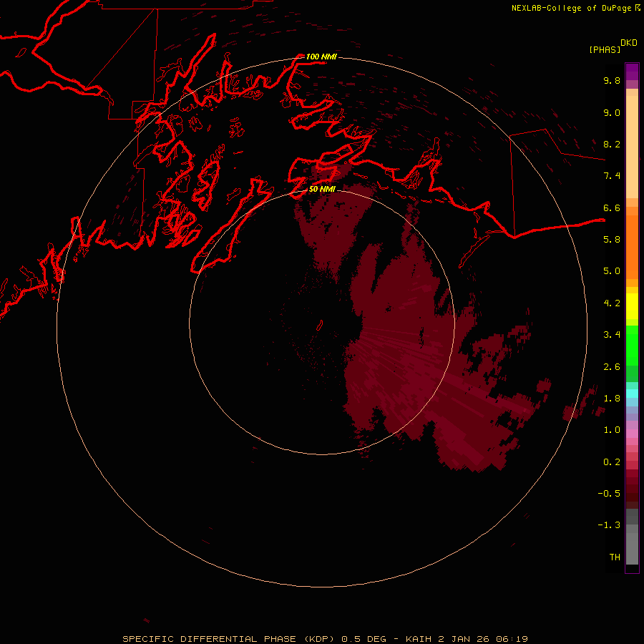Screen dimensions: 644x644
Task: Click the 3.4 legend value
Action: pos(612,335)
